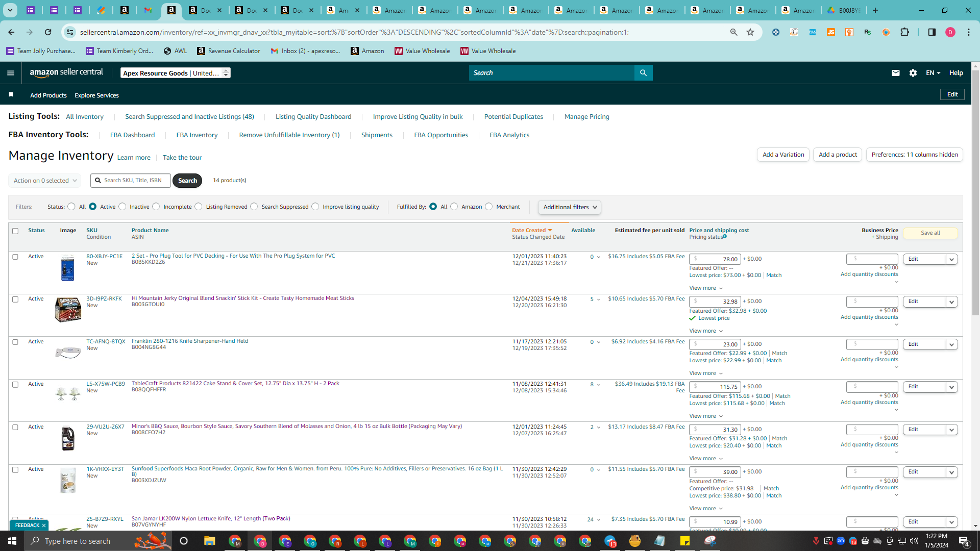The image size is (980, 551).
Task: Open the messages envelope icon
Action: (x=895, y=73)
